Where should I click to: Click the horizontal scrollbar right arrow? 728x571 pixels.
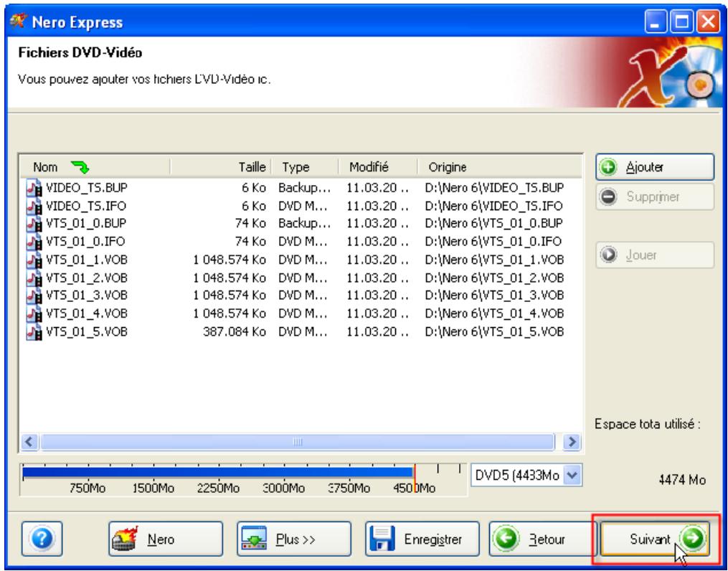tap(572, 441)
